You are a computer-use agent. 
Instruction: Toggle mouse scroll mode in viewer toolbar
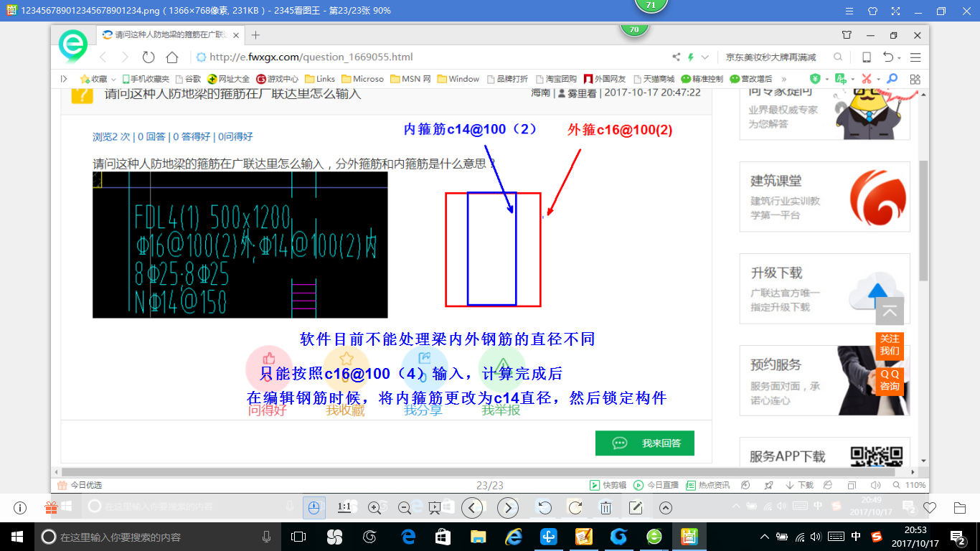coord(314,508)
